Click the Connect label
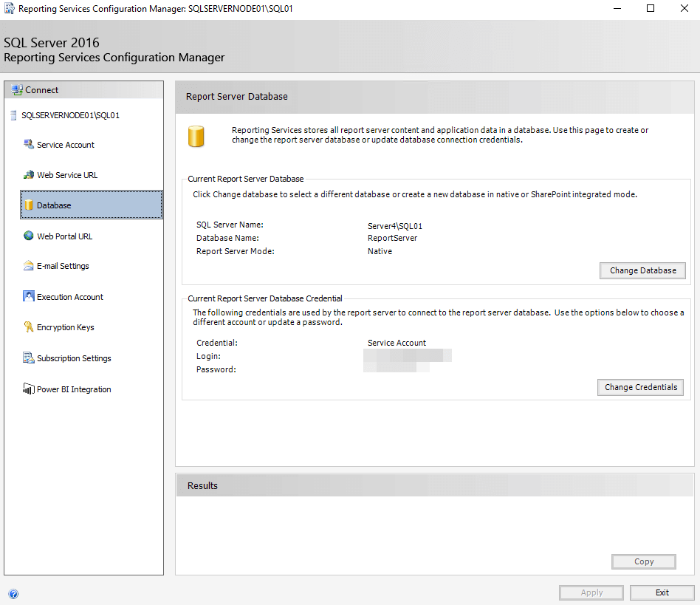The image size is (700, 605). click(x=41, y=89)
